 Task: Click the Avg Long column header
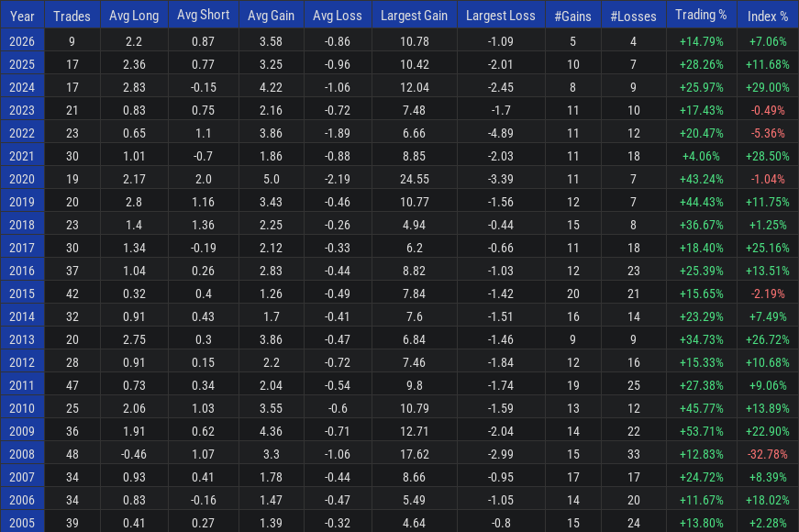(134, 15)
